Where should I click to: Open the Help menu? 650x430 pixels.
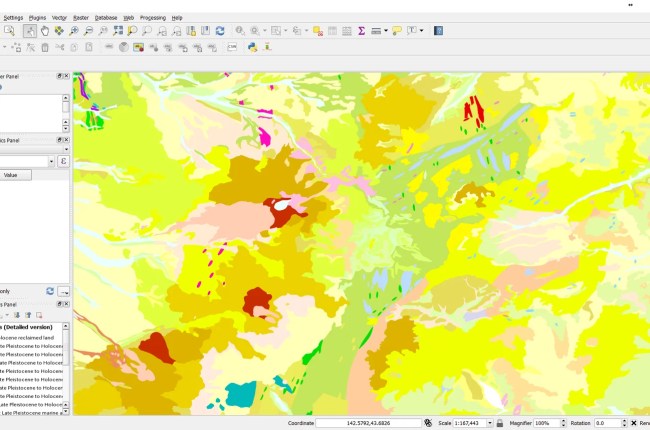pos(177,18)
